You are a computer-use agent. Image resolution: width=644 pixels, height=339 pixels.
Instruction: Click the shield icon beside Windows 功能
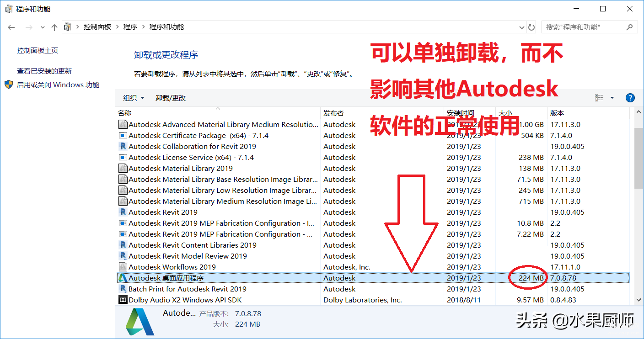(9, 85)
